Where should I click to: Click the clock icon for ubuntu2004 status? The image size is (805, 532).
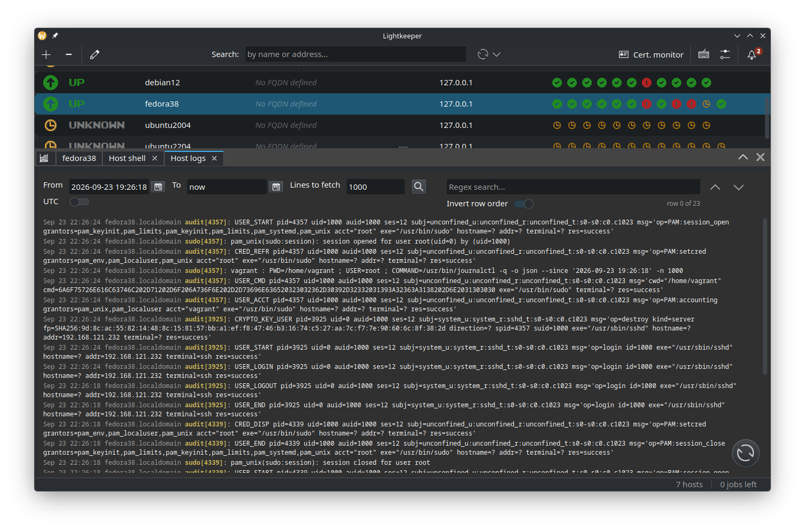pyautogui.click(x=51, y=125)
